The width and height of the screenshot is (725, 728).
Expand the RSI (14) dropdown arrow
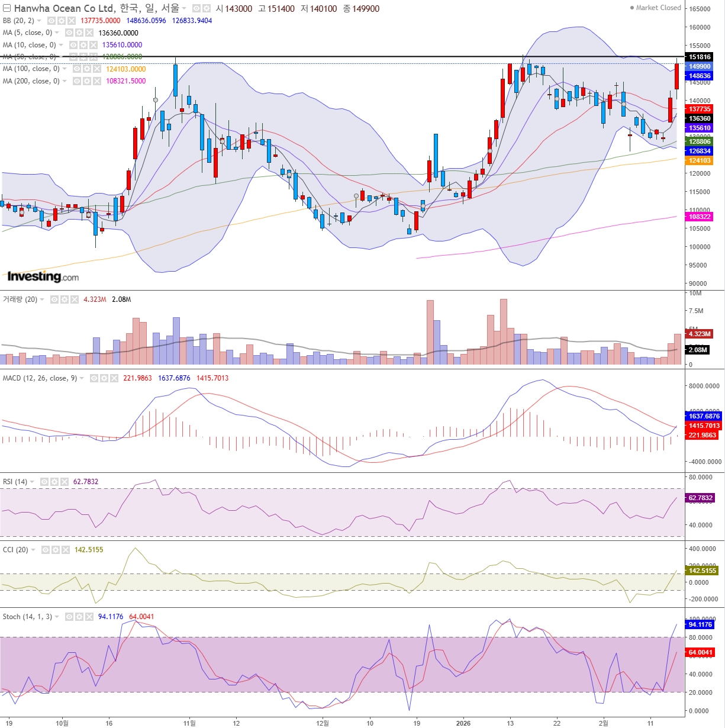[32, 482]
